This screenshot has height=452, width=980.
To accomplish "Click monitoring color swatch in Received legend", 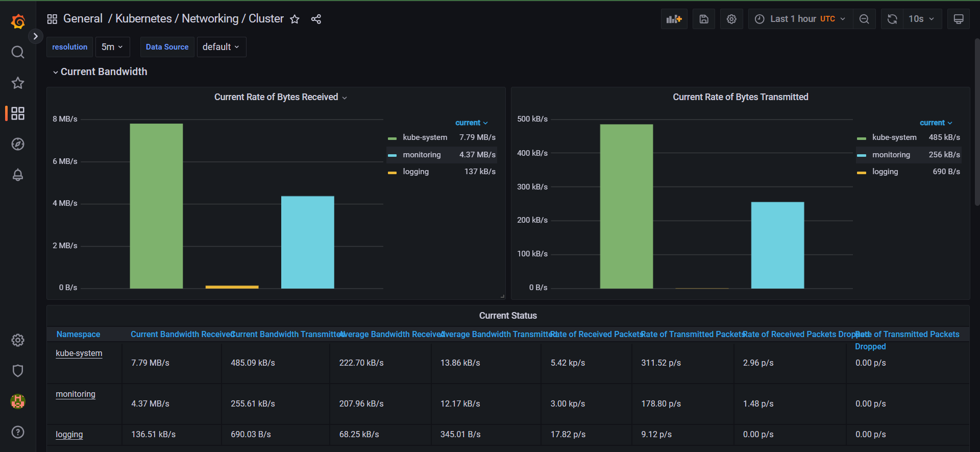I will [x=392, y=155].
